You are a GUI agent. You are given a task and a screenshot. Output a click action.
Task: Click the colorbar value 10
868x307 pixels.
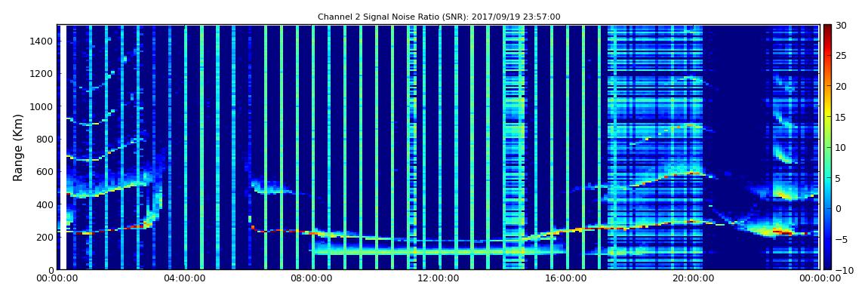click(841, 147)
